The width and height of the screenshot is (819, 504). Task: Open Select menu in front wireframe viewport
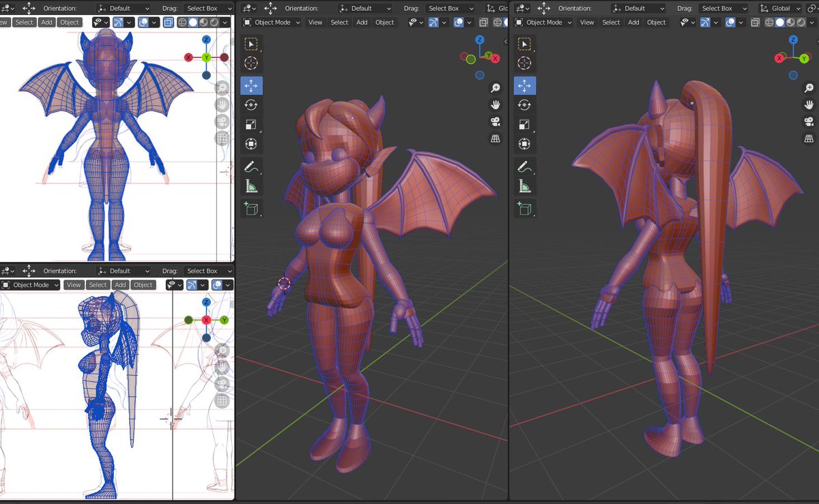tap(25, 23)
